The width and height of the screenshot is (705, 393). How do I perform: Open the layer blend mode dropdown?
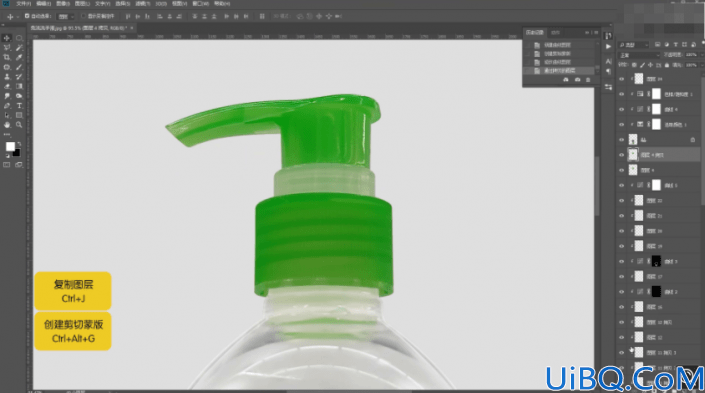click(x=639, y=55)
